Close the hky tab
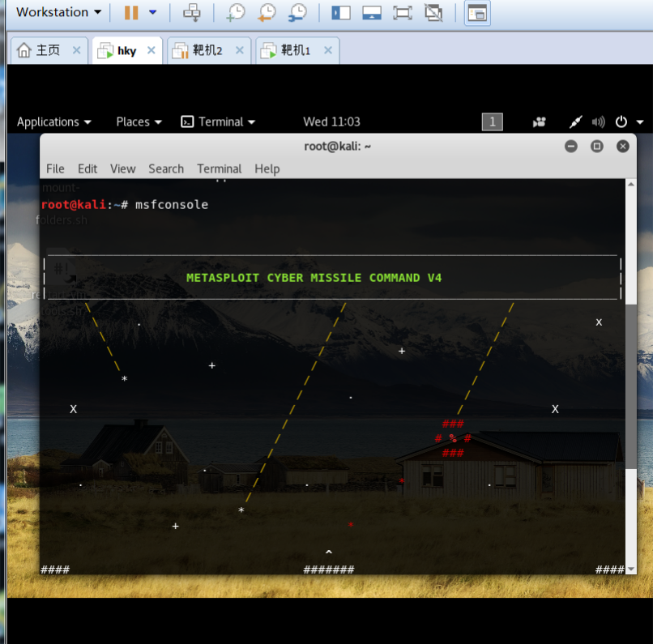Screen dimensions: 653x644 (152, 50)
